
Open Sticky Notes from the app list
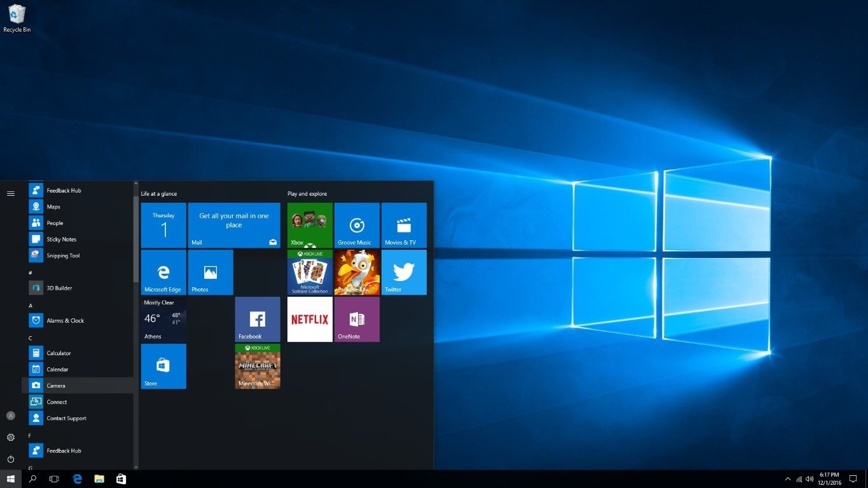pyautogui.click(x=78, y=240)
